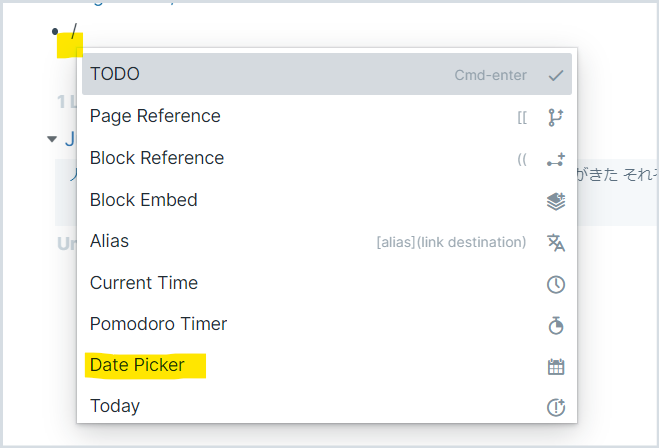
Task: Click the TODO checkmark icon
Action: click(x=556, y=75)
